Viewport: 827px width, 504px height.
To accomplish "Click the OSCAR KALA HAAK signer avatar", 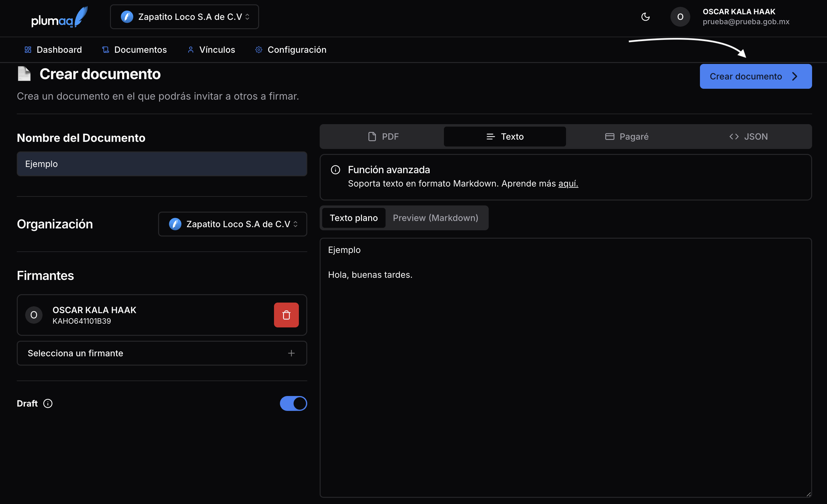I will tap(34, 315).
